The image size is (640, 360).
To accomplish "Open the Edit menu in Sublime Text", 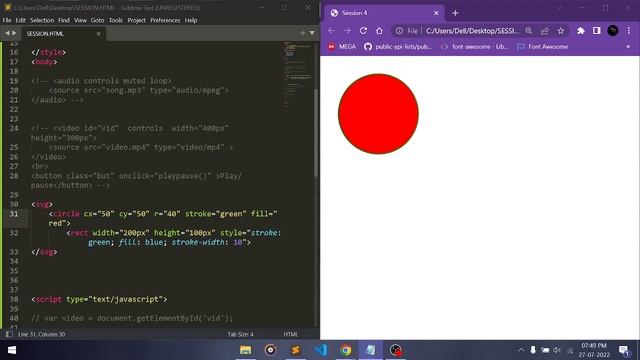I will [20, 20].
